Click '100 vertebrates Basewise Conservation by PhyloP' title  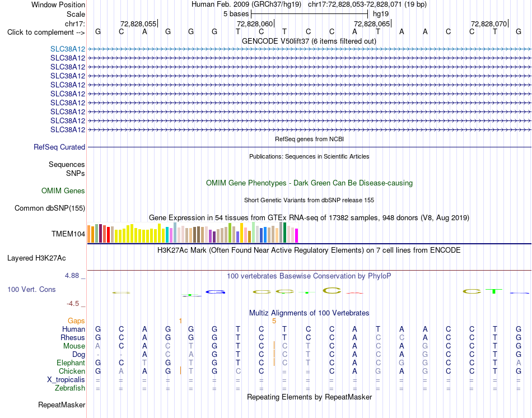coord(309,276)
